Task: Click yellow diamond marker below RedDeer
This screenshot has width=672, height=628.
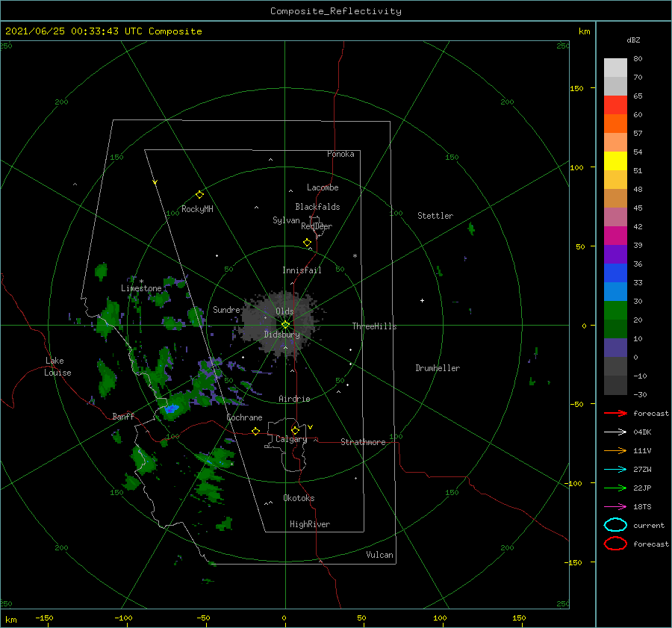Action: pyautogui.click(x=308, y=243)
